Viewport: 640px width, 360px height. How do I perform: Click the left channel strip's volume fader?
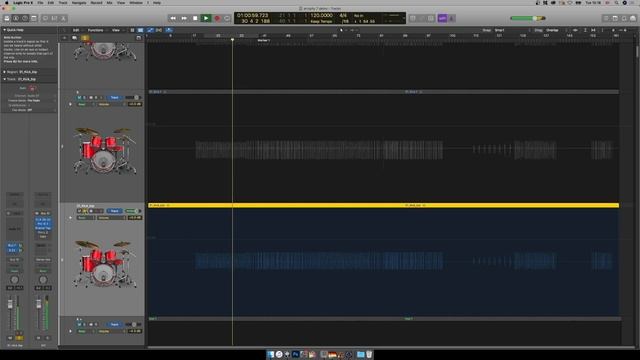(10, 305)
